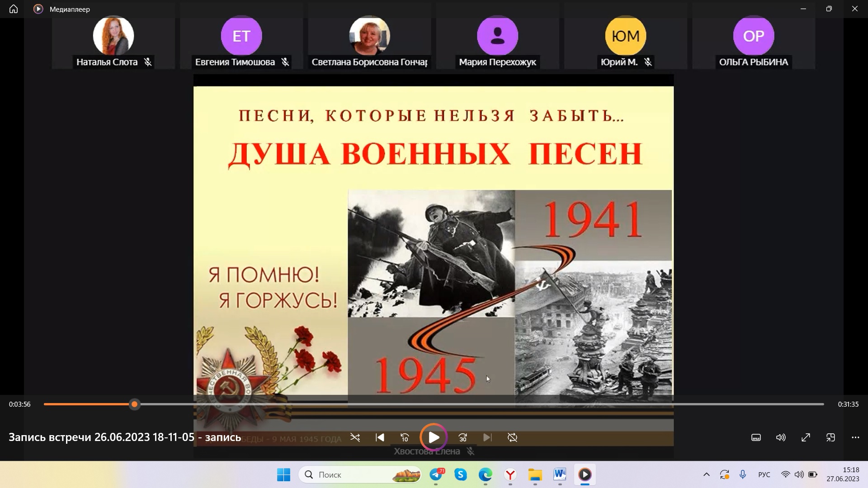Image resolution: width=868 pixels, height=488 pixels.
Task: Open the Windows Start menu
Action: pos(283,475)
